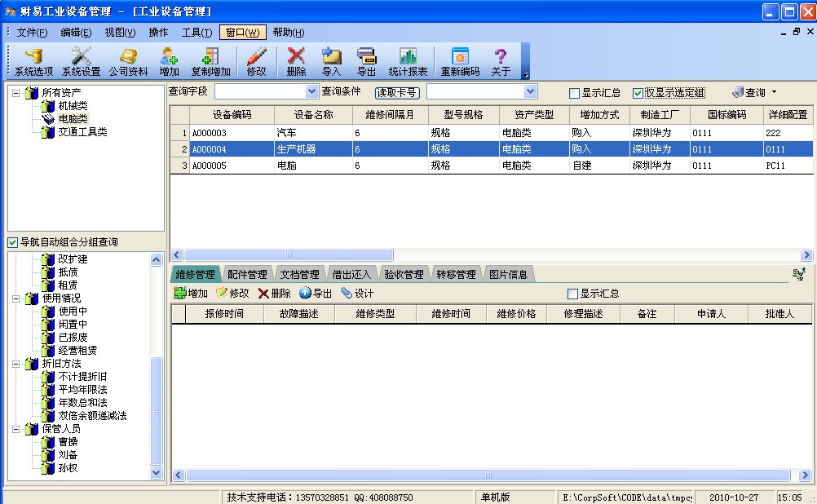Viewport: 817px width, 504px height.
Task: Click 删除 in maintenance panel toolbar
Action: pos(274,294)
